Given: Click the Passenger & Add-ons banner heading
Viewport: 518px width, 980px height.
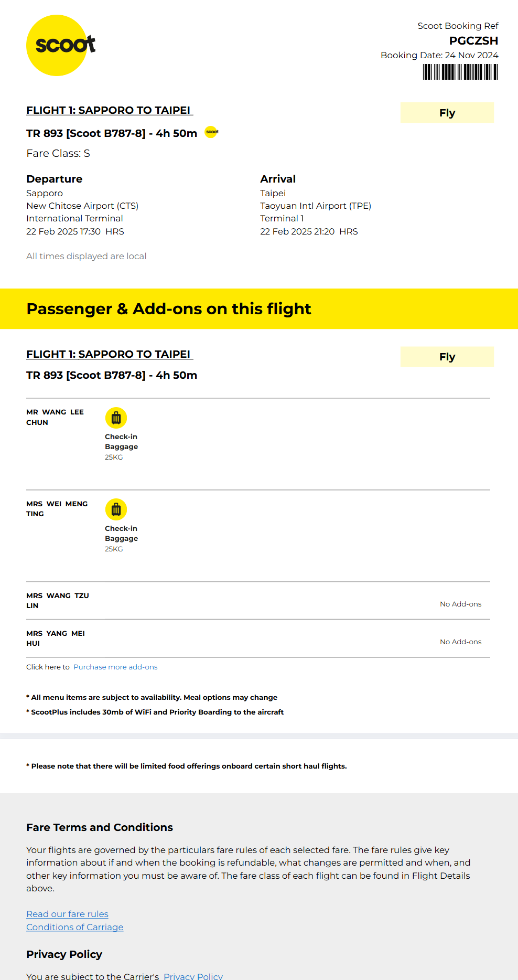Looking at the screenshot, I should tap(169, 309).
